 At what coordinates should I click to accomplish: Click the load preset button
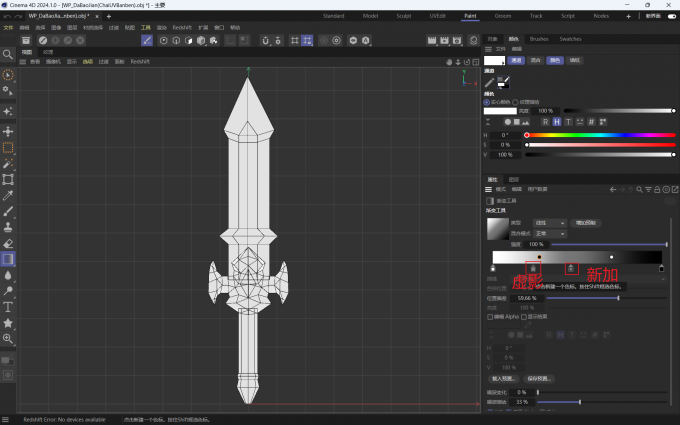click(x=503, y=379)
